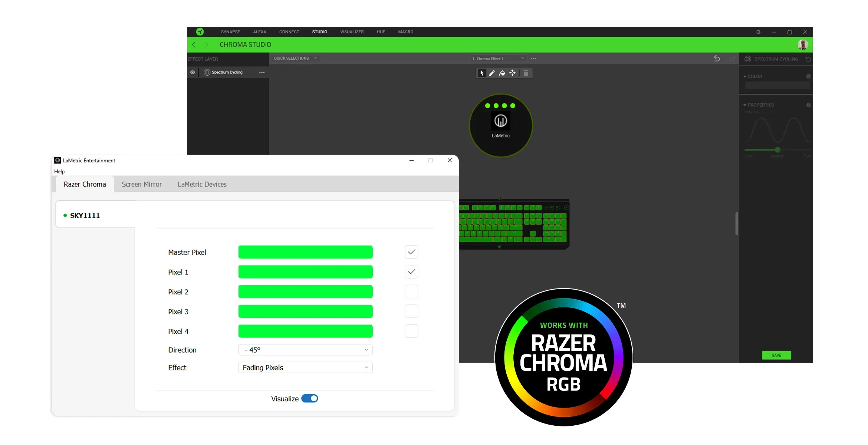Switch to the Screen Mirror tab
This screenshot has height=445, width=868.
coord(142,184)
